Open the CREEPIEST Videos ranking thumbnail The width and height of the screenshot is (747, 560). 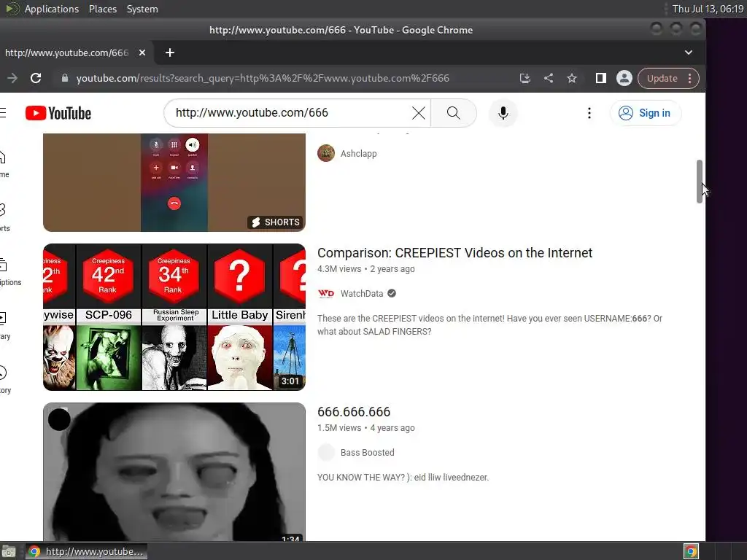pos(174,317)
